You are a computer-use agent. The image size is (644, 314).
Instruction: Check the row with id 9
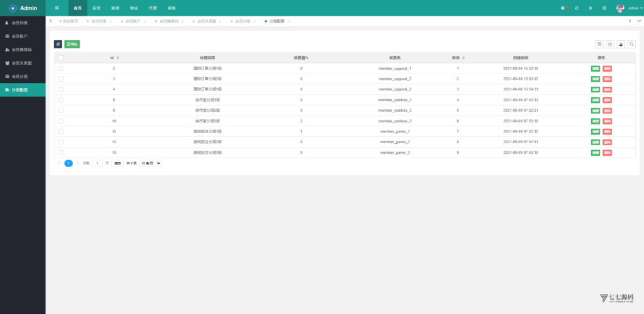coord(61,111)
